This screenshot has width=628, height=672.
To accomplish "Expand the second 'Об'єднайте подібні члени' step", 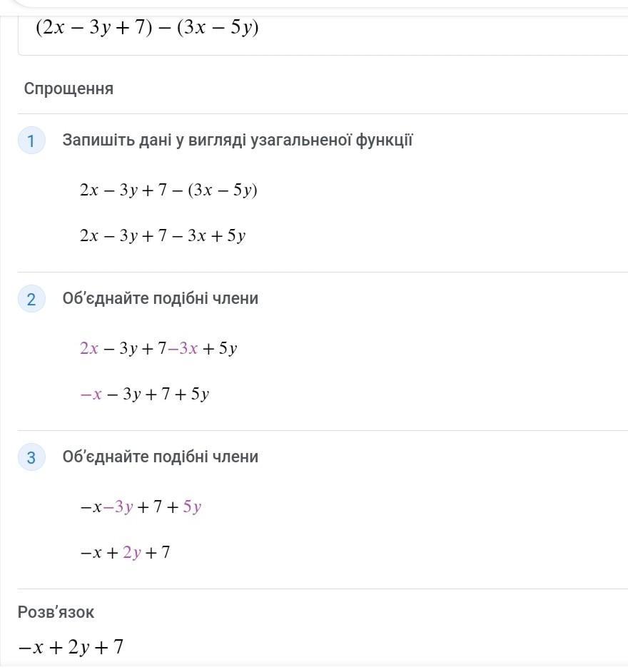I will 161,457.
